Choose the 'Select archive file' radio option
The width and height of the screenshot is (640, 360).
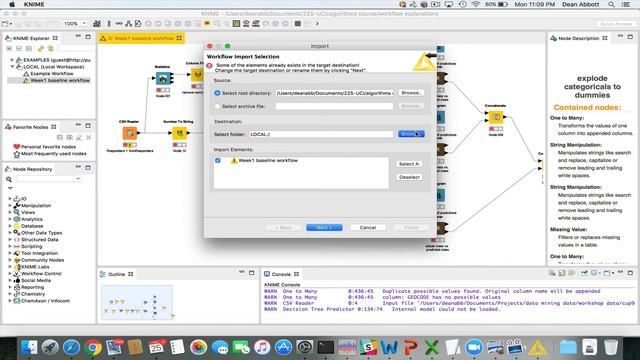click(x=217, y=106)
